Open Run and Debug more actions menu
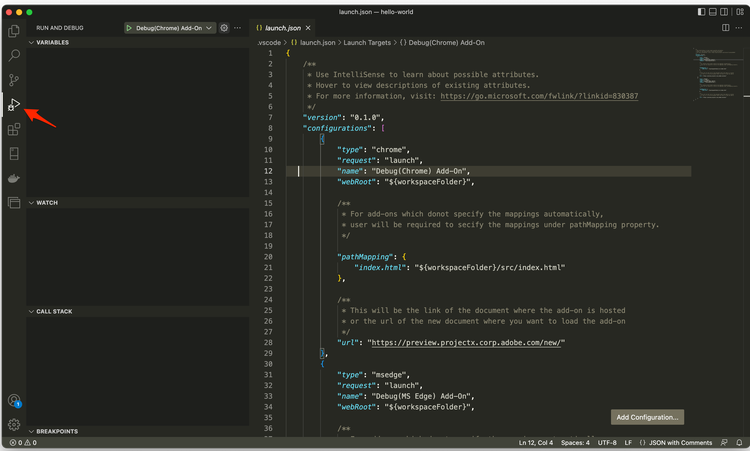Image resolution: width=750 pixels, height=451 pixels. point(237,28)
